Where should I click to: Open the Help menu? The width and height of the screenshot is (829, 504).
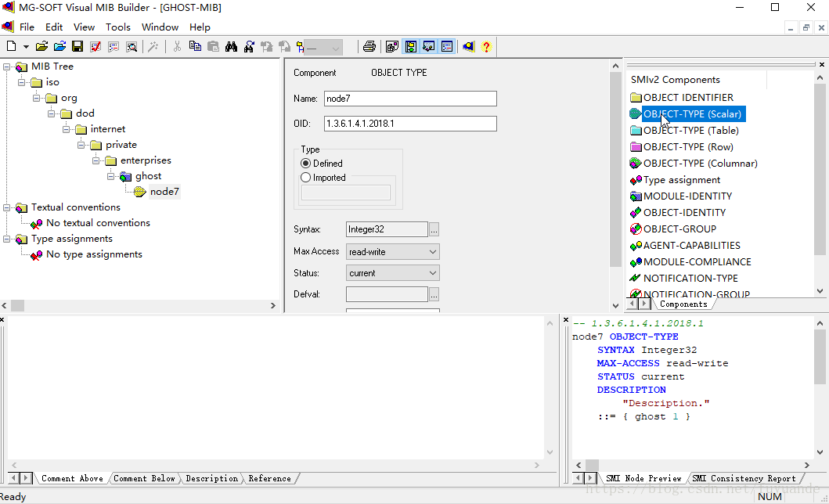[x=200, y=27]
